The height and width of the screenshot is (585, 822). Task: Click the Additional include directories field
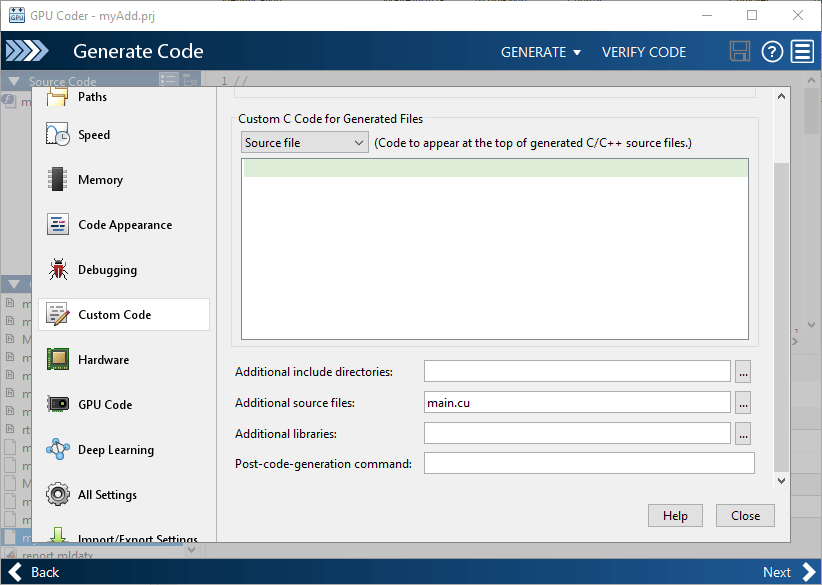[578, 370]
